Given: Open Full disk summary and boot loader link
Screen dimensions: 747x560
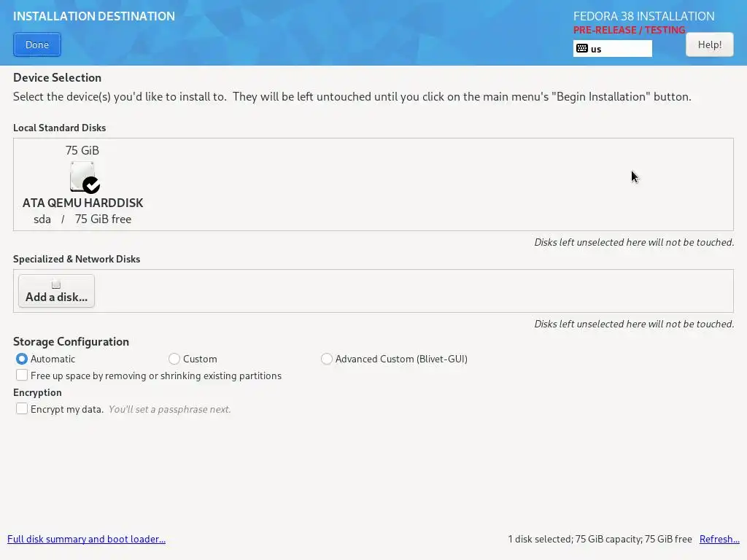Looking at the screenshot, I should tap(86, 539).
